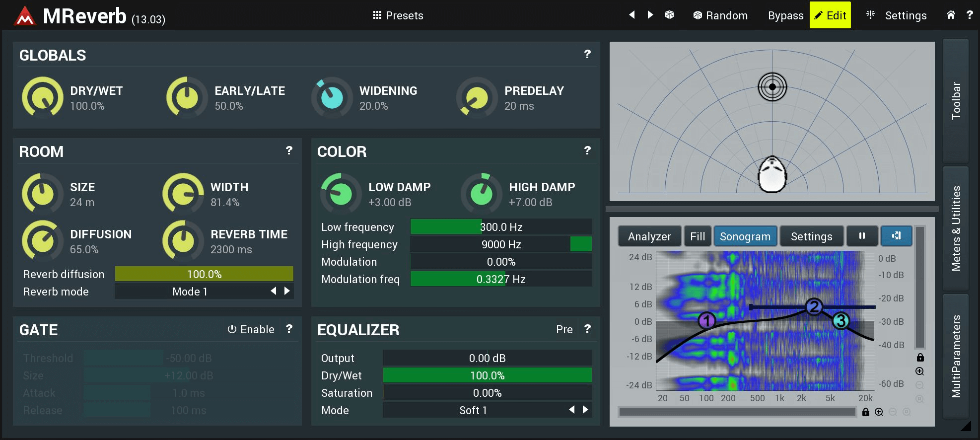Click the Equalizer section help icon
Image resolution: width=980 pixels, height=440 pixels.
coord(587,329)
